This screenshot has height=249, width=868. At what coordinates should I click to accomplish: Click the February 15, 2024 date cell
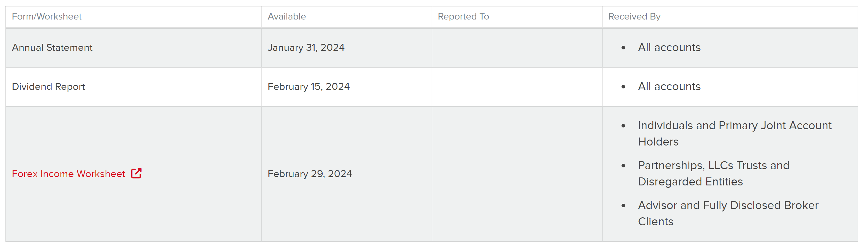(309, 86)
